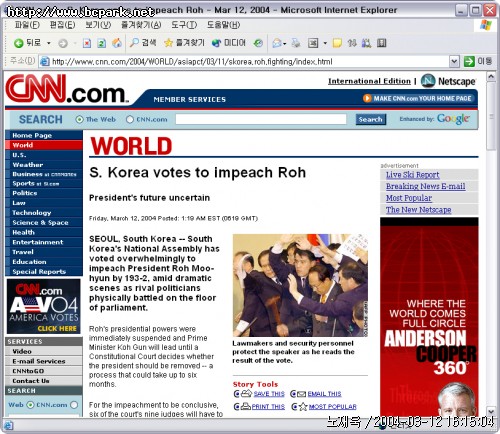Click the Stop loading icon

(x=87, y=43)
